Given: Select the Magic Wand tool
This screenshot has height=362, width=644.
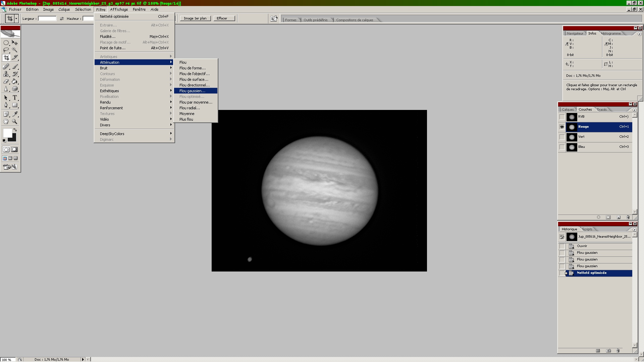Looking at the screenshot, I should [15, 50].
